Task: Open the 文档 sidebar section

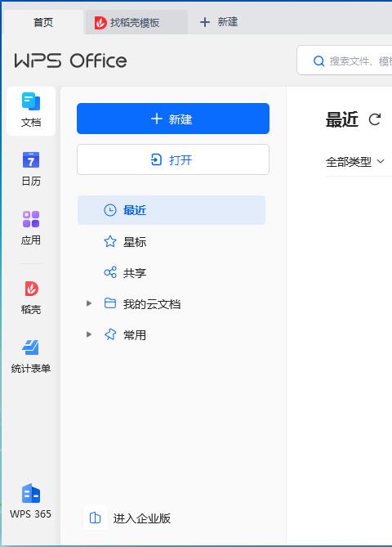Action: click(31, 110)
